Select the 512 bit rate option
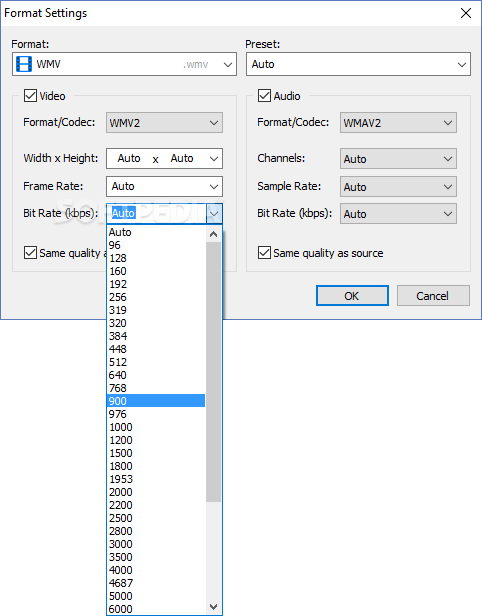 tap(156, 362)
